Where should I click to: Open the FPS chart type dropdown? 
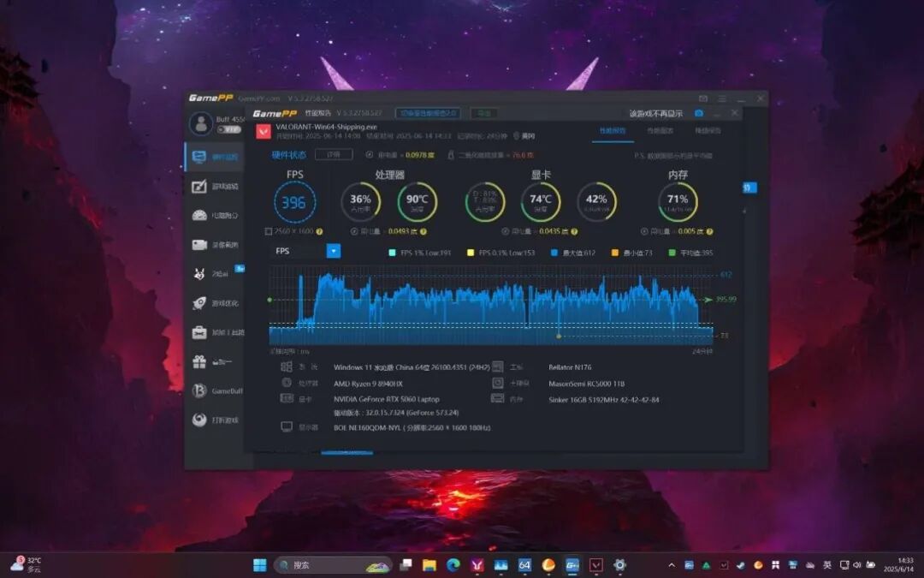[x=333, y=251]
